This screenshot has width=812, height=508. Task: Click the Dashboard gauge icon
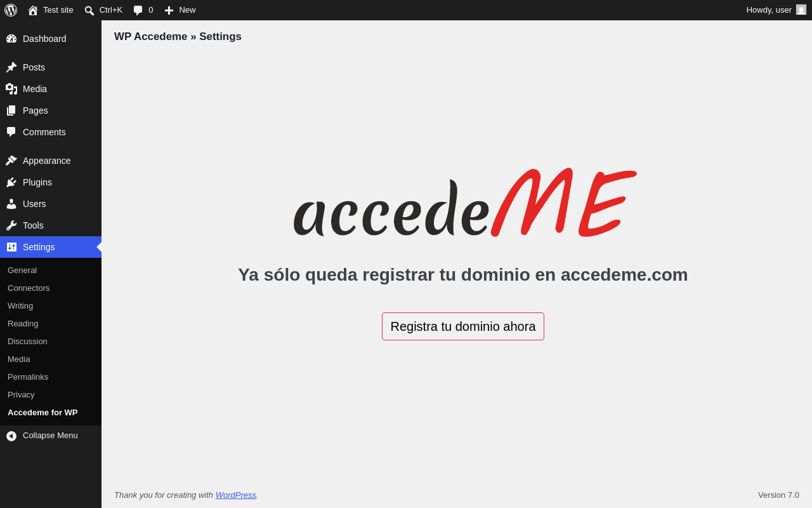point(11,39)
